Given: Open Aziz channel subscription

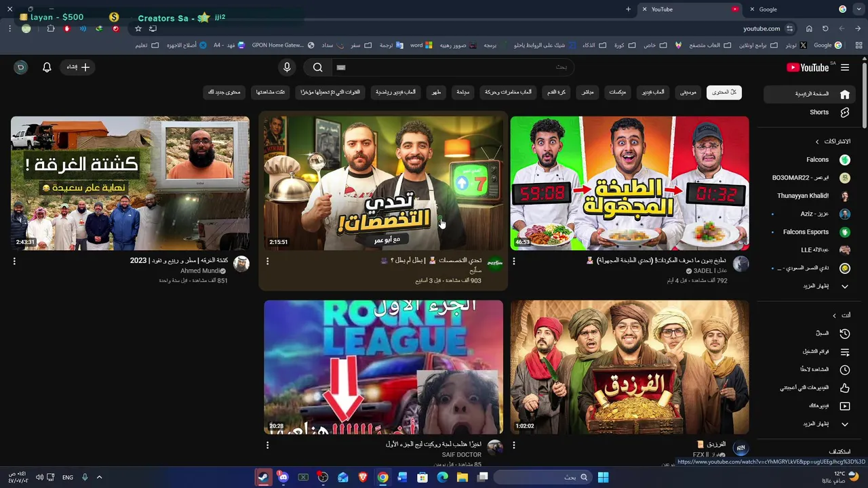Looking at the screenshot, I should 811,213.
